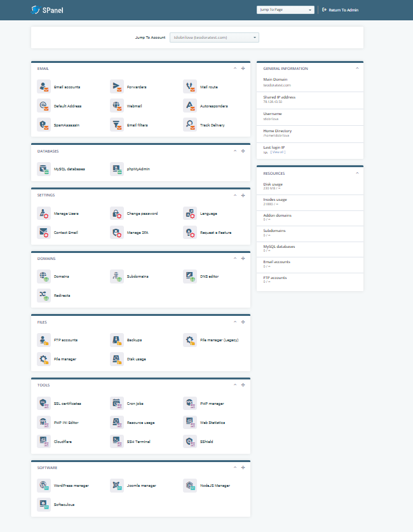413x532 pixels.
Task: Open the Subdomains icon
Action: pyautogui.click(x=117, y=276)
